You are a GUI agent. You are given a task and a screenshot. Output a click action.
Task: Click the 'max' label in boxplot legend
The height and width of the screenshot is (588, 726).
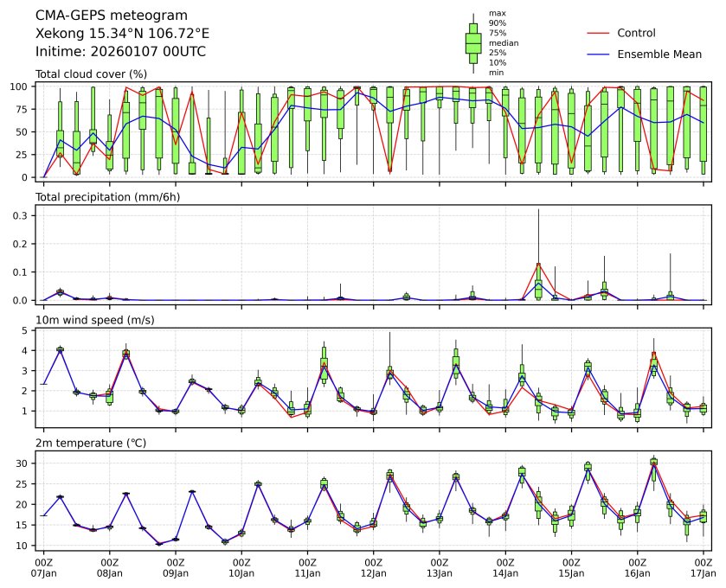tap(497, 13)
